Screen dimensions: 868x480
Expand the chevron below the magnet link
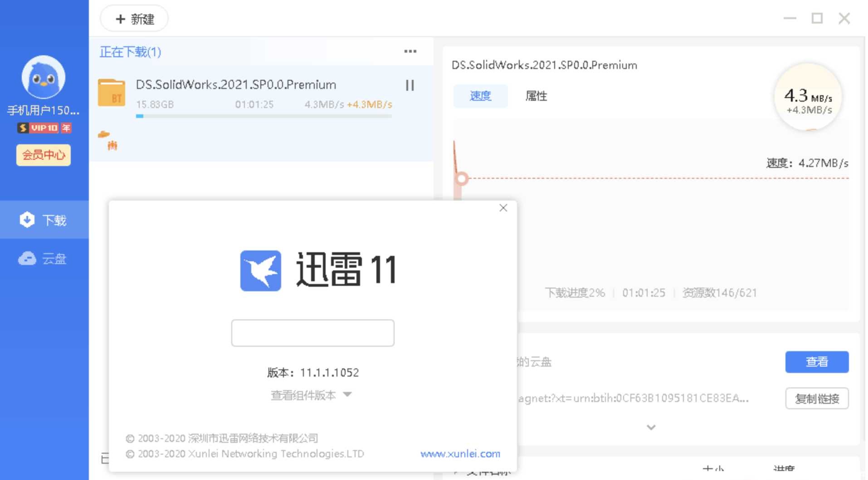tap(651, 427)
